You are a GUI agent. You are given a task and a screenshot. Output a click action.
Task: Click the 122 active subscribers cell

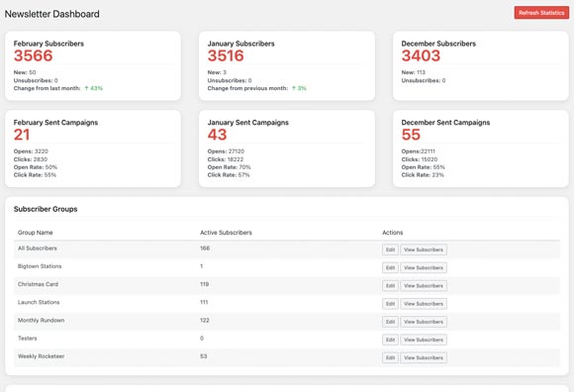coord(205,321)
